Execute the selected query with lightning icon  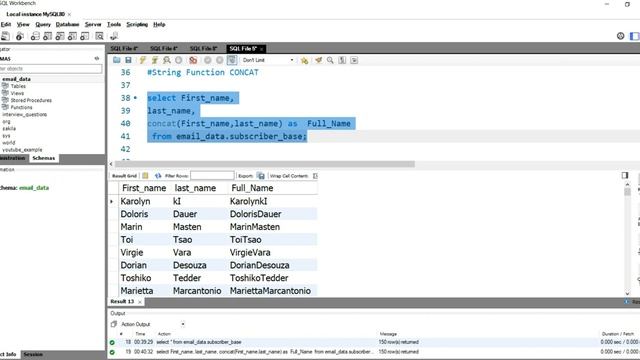(x=142, y=60)
